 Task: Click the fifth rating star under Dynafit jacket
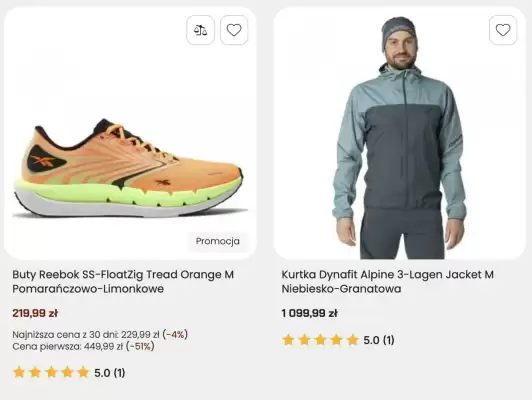353,340
